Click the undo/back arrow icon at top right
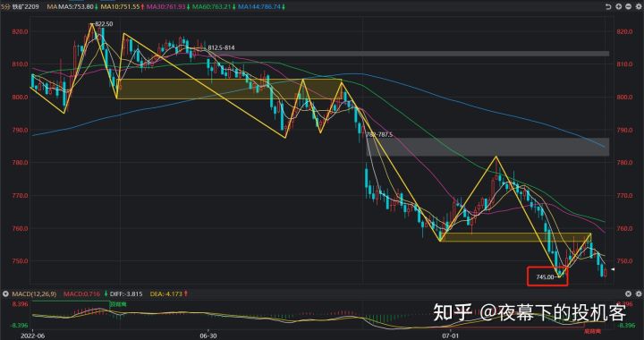 (x=608, y=7)
